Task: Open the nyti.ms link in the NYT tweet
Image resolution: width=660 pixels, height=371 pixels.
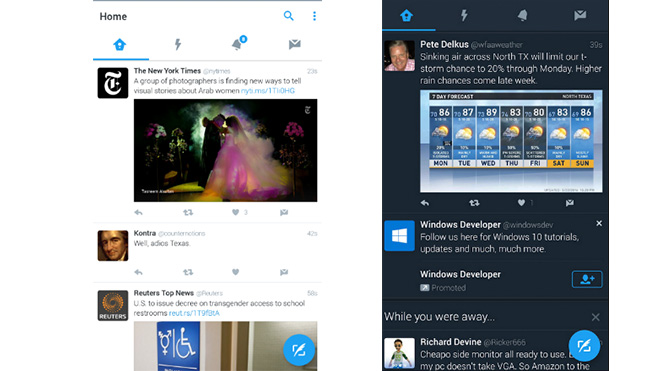Action: (x=268, y=91)
